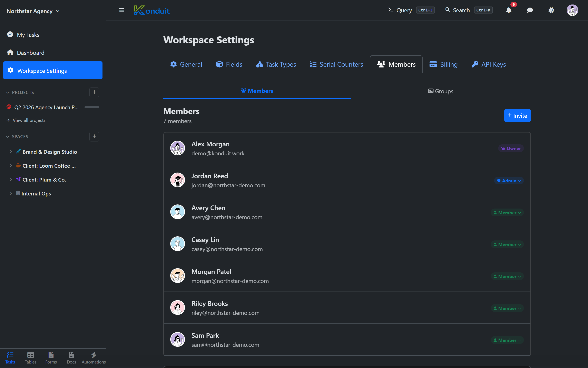Viewport: 588px width, 368px height.
Task: Click Morgan Patel's avatar
Action: pos(178,276)
